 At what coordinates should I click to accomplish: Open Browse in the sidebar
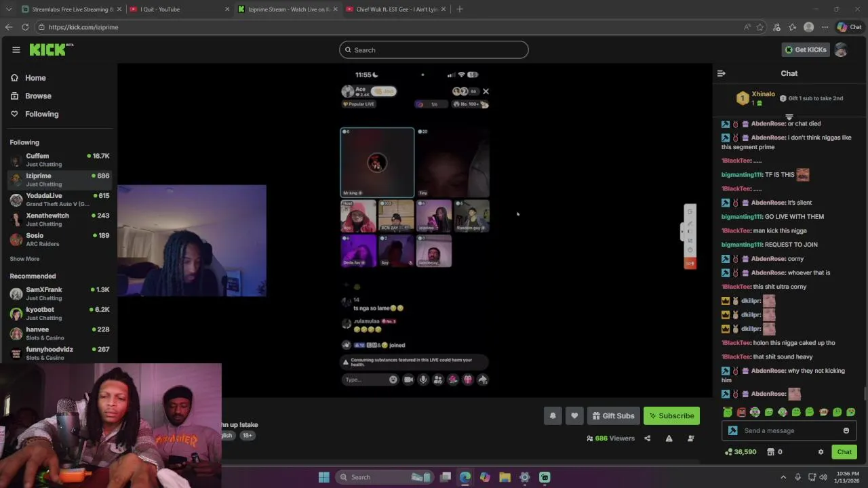(38, 96)
